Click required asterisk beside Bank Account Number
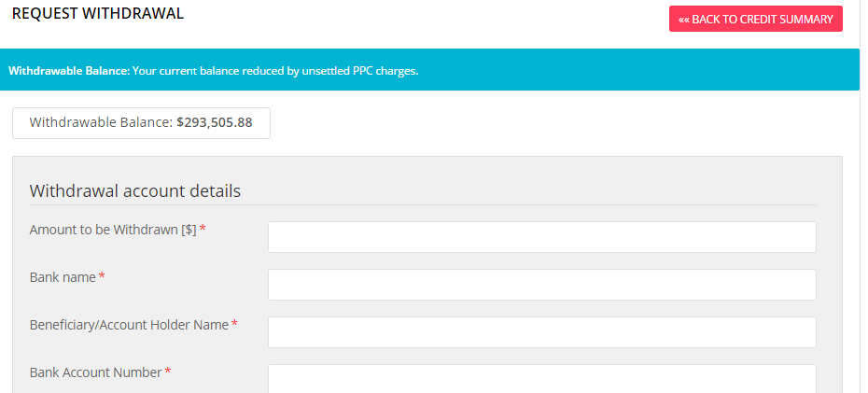The image size is (868, 393). [x=168, y=372]
